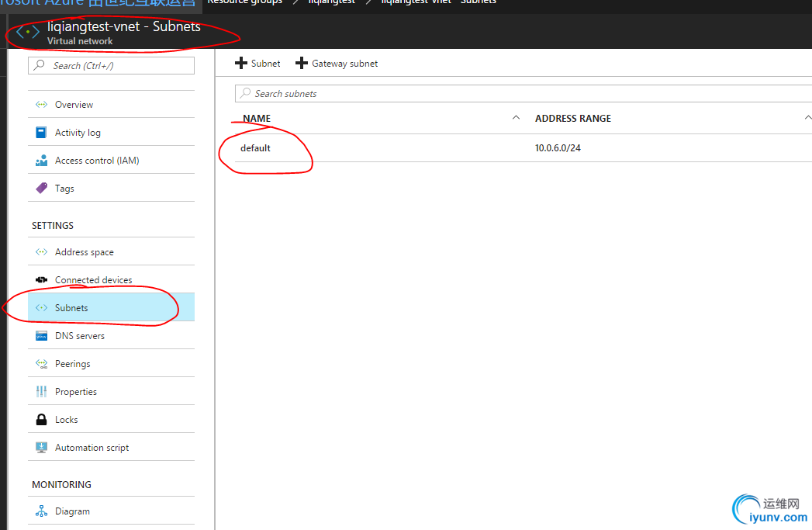Click the Search subnets field
The image size is (812, 530).
[x=523, y=93]
